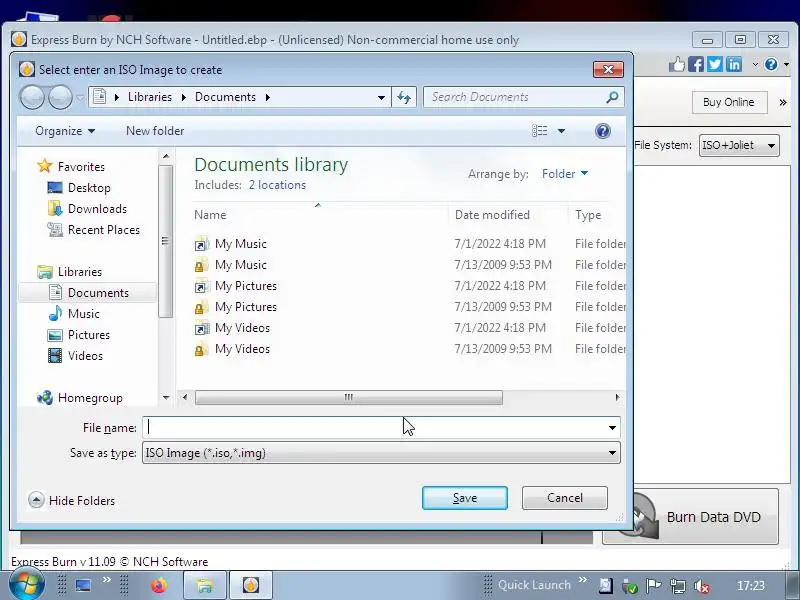Click the Cancel button
This screenshot has height=600, width=800.
tap(565, 498)
